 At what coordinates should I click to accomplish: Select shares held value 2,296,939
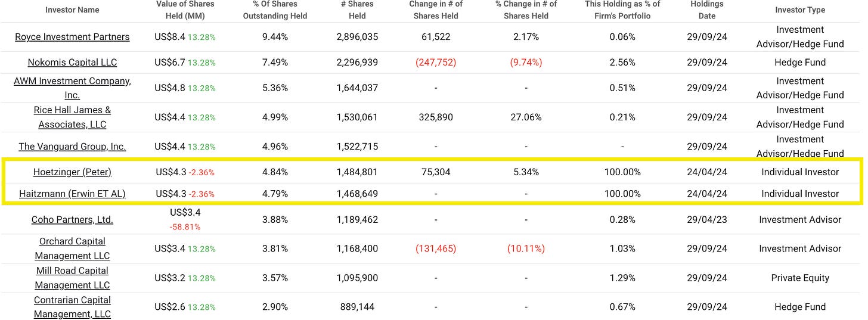[357, 63]
